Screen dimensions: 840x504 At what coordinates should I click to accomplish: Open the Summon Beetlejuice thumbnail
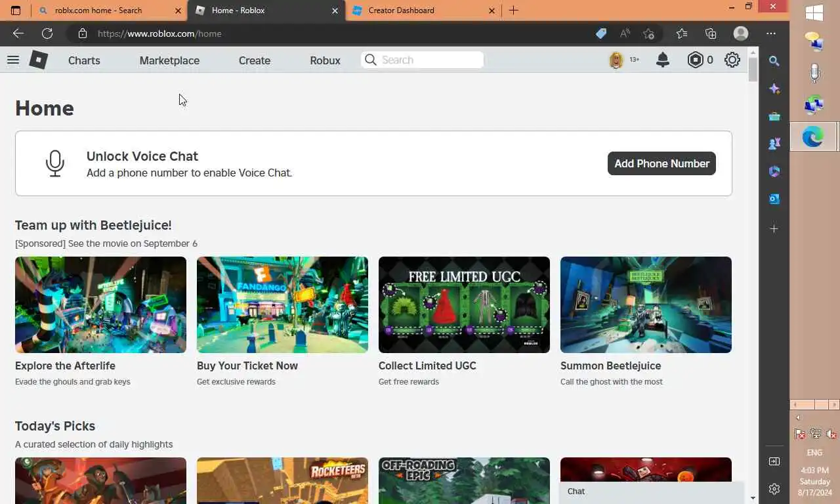(x=646, y=304)
